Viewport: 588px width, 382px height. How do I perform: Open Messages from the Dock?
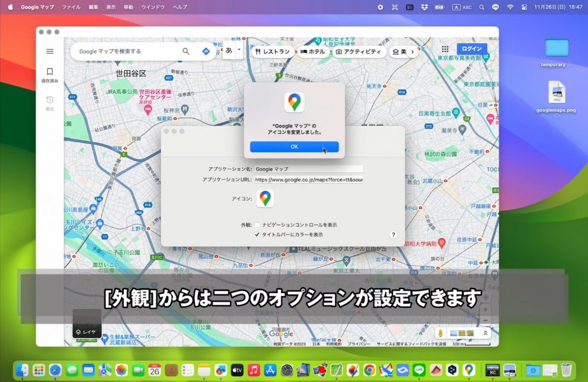[x=72, y=369]
